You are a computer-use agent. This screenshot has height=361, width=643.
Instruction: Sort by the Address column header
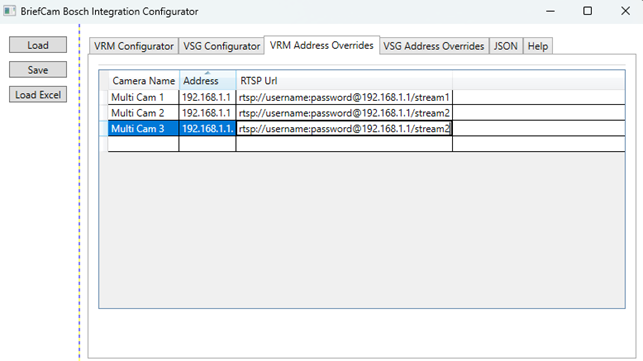click(x=207, y=80)
